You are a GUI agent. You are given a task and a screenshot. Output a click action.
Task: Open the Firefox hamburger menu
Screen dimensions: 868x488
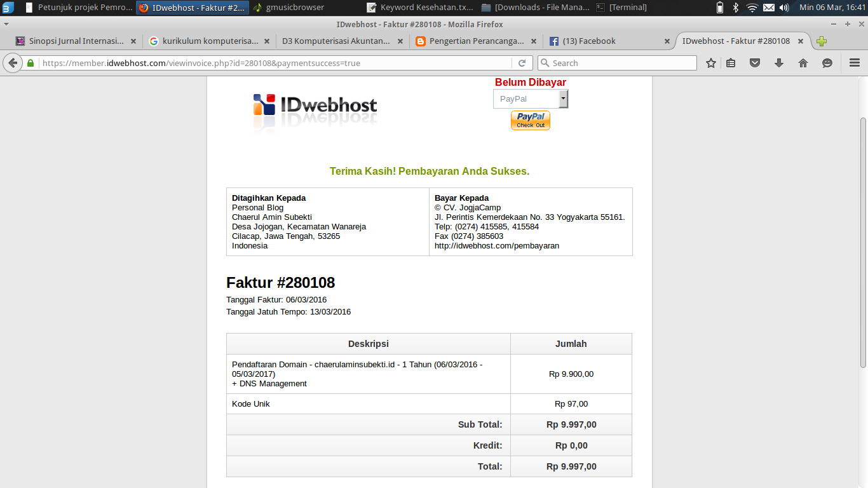(x=854, y=63)
